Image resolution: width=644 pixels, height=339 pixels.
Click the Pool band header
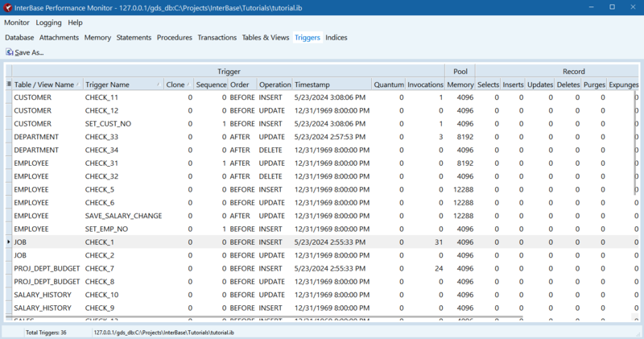(460, 71)
